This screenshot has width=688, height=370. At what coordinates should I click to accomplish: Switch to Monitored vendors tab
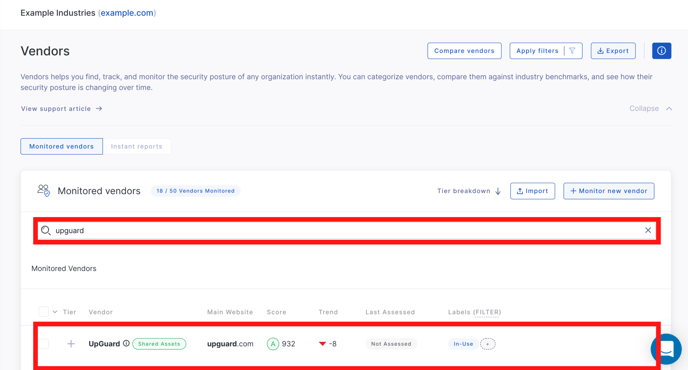61,146
